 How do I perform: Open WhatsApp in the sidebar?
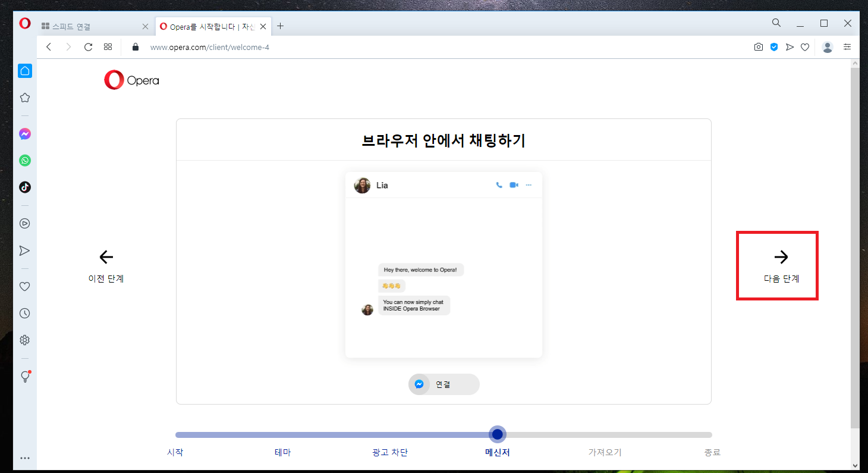[x=25, y=161]
